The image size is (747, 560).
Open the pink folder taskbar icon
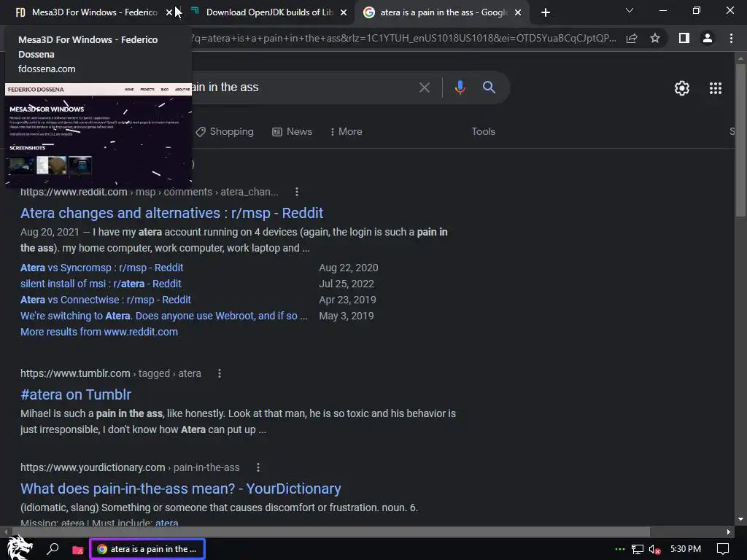tap(77, 550)
